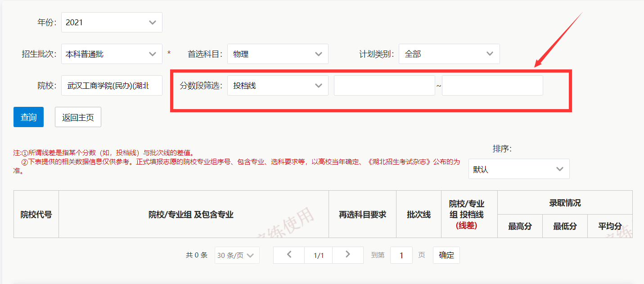The image size is (644, 284).
Task: Confirm page jump with 确定 button
Action: tap(446, 255)
